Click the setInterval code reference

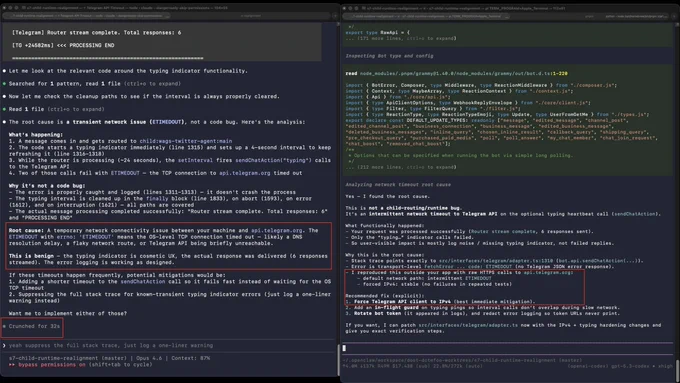(195, 160)
